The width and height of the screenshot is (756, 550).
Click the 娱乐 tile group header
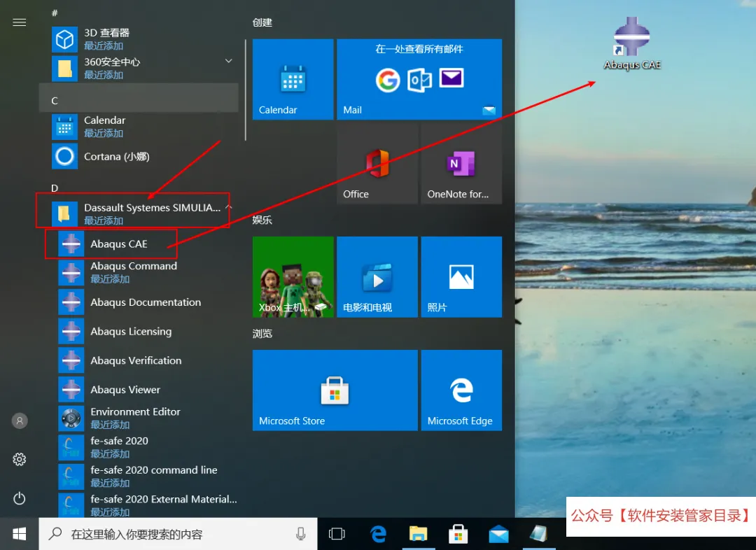click(x=262, y=220)
